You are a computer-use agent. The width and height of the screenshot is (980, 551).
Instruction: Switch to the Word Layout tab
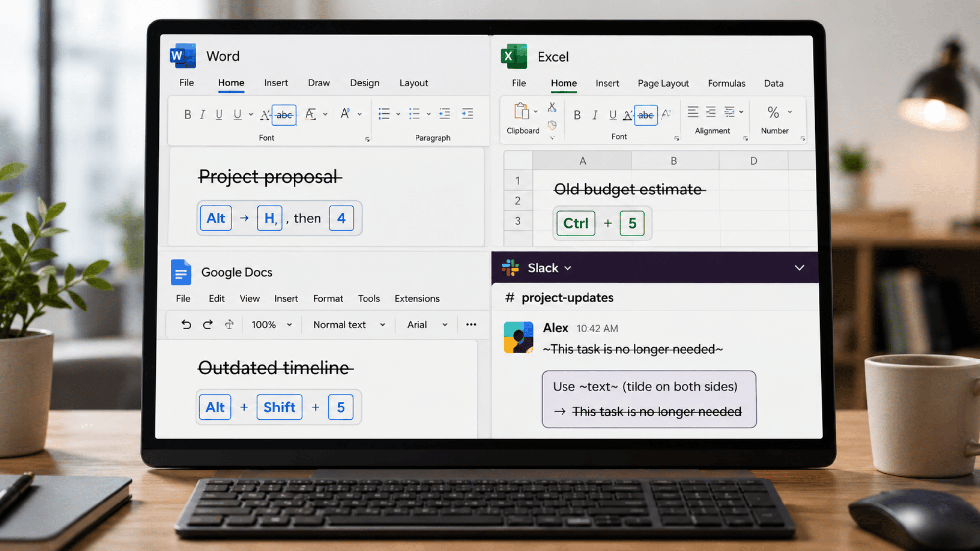(x=414, y=83)
